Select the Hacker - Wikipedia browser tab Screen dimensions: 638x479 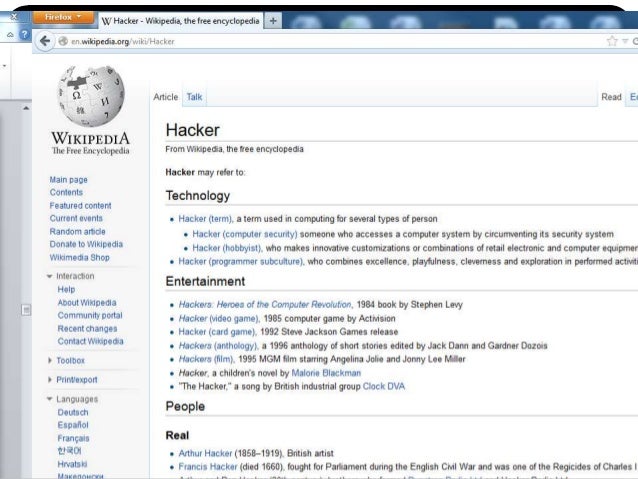coord(180,21)
